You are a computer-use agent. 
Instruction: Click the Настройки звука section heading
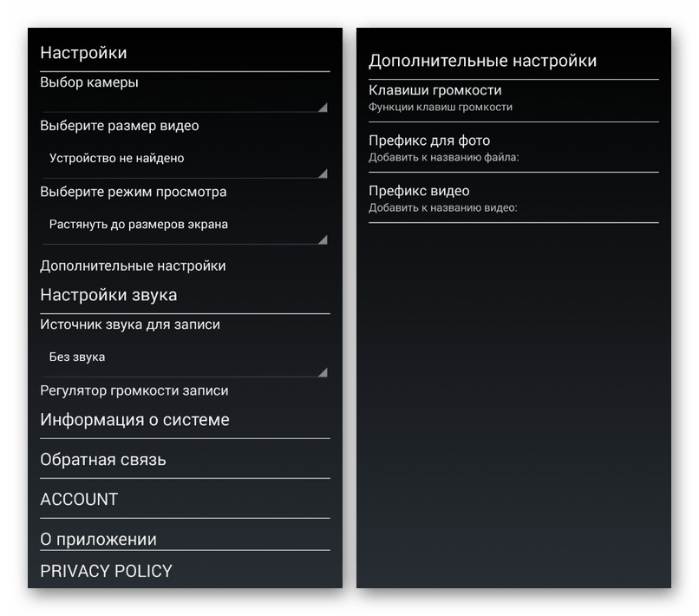coord(108,295)
